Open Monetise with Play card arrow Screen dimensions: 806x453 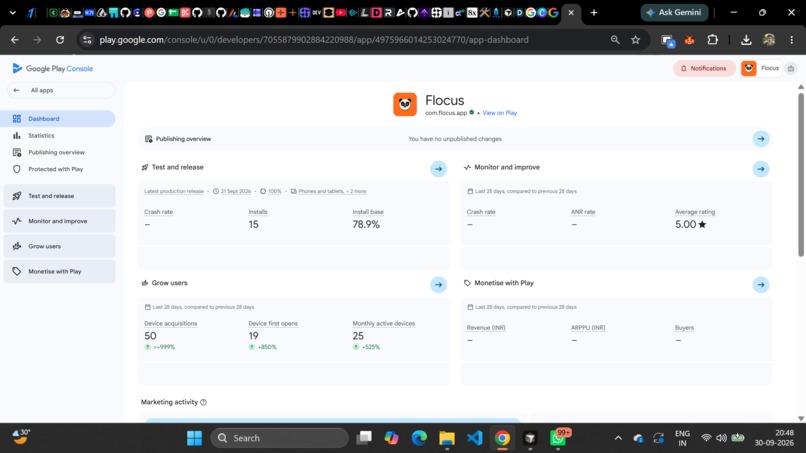[x=761, y=284]
